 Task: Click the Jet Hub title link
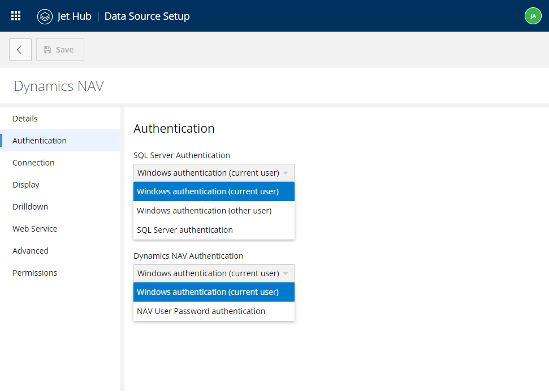[x=74, y=16]
